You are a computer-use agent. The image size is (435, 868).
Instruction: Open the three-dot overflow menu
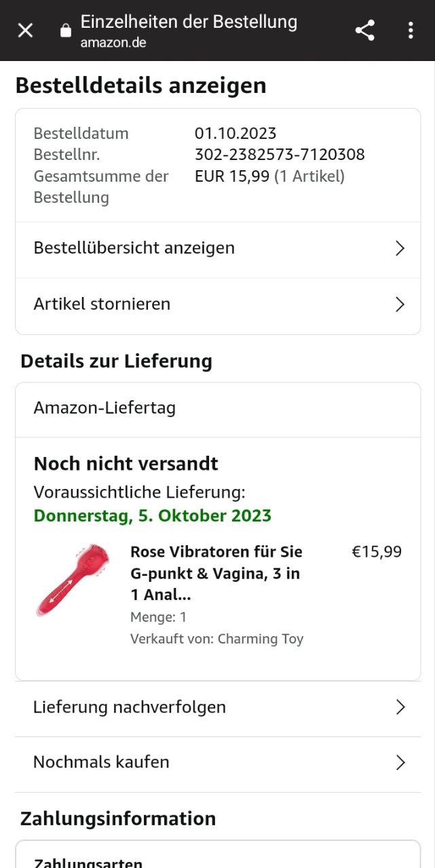point(411,31)
